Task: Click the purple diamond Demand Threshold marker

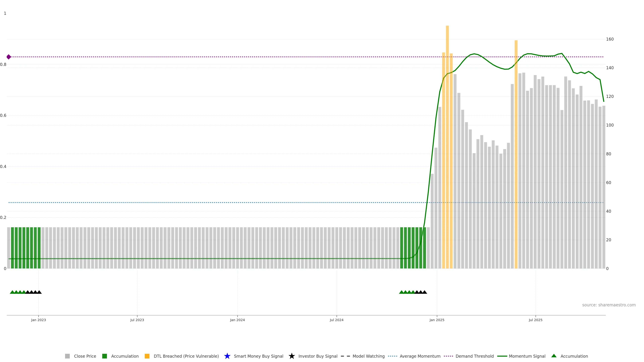Action: 9,57
